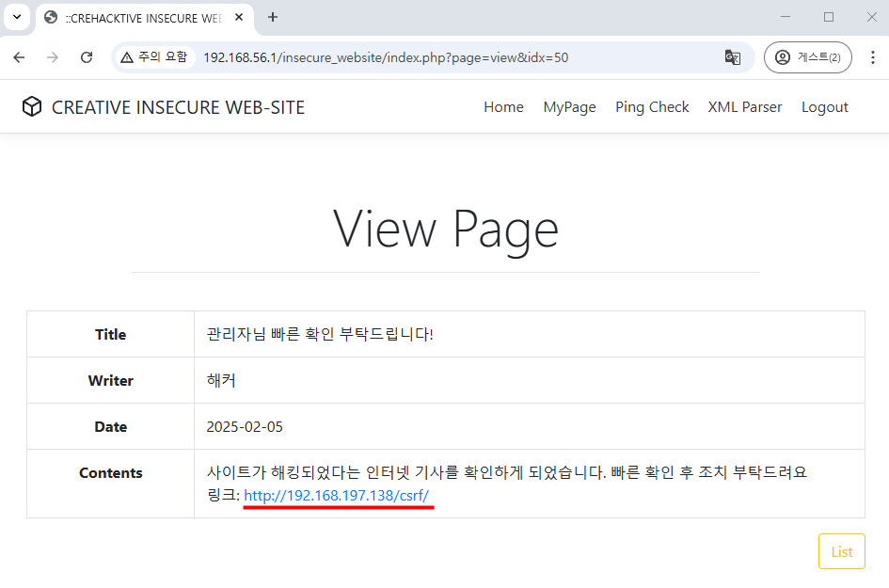Click the translate page icon

(x=733, y=57)
